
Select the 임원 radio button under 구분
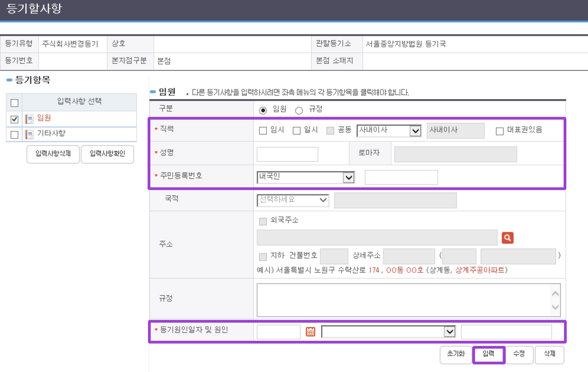tap(263, 110)
